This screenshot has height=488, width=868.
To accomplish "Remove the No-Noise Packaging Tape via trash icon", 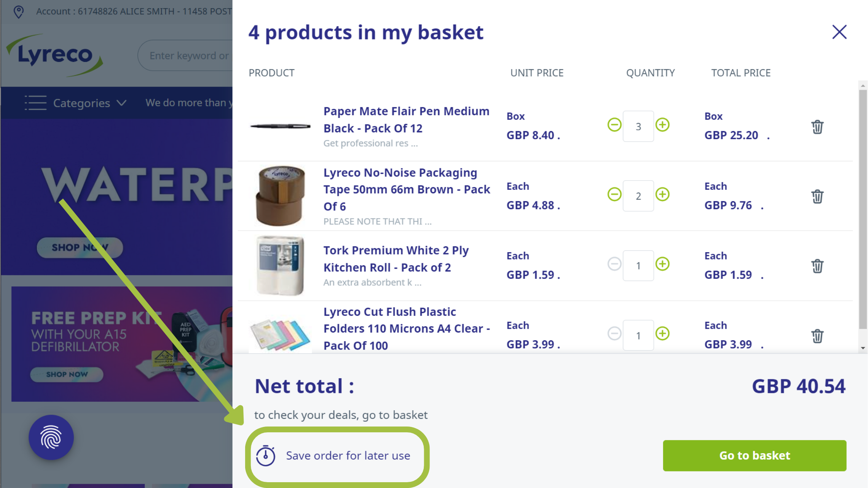I will pyautogui.click(x=817, y=196).
